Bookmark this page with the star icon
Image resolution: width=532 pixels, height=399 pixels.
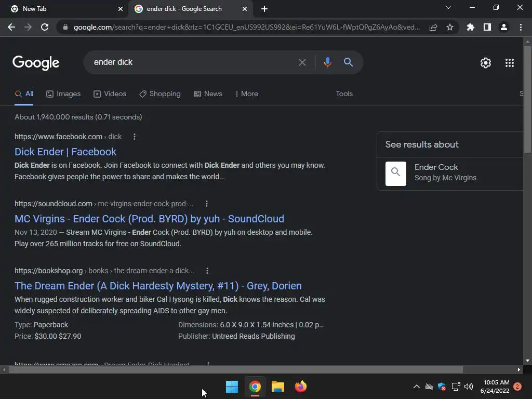[450, 27]
